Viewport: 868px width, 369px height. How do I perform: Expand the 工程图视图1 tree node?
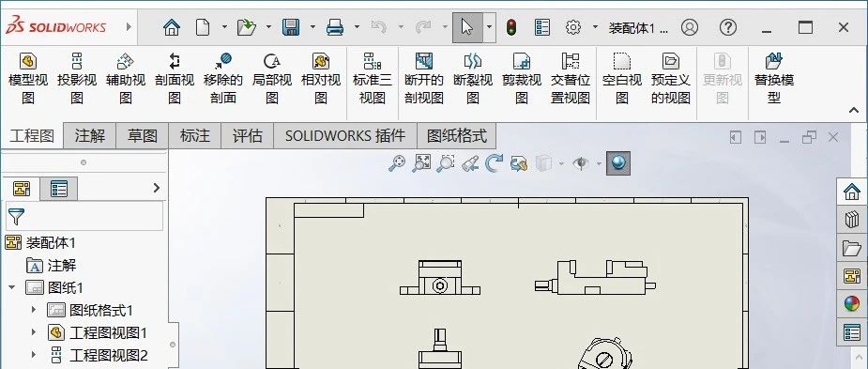34,332
